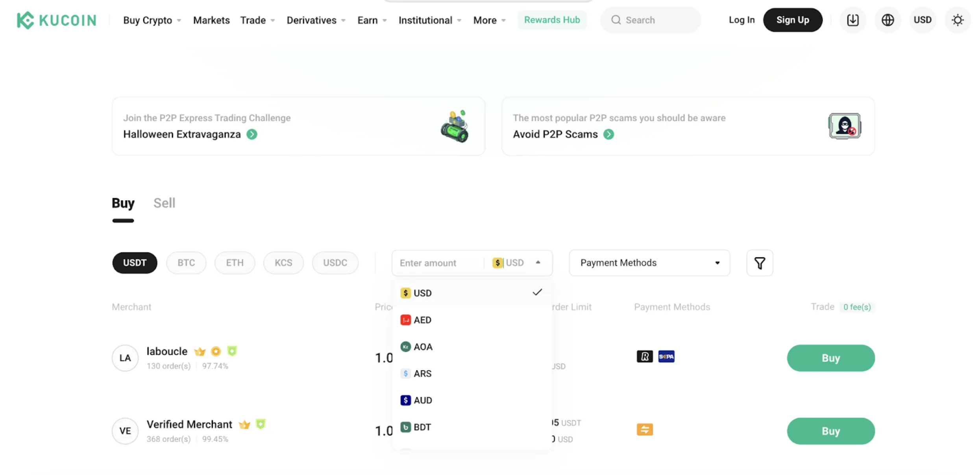Click the Sign Up button
This screenshot has width=980, height=475.
tap(793, 20)
